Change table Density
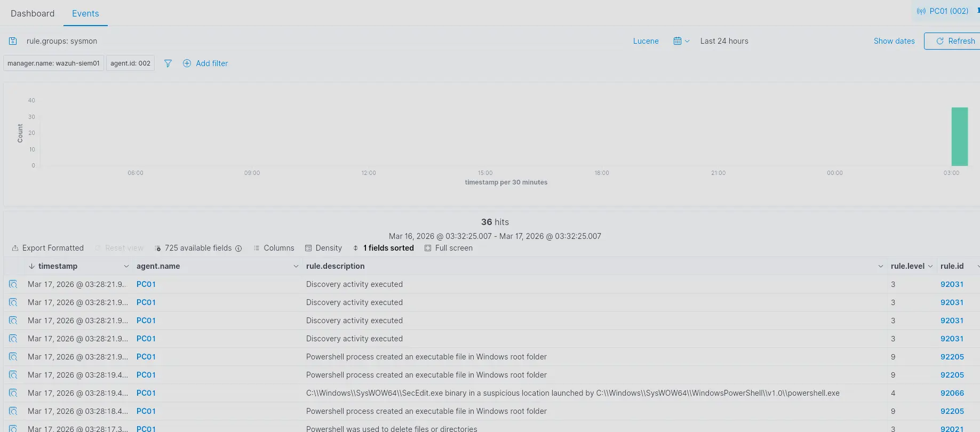Image resolution: width=980 pixels, height=432 pixels. 323,248
